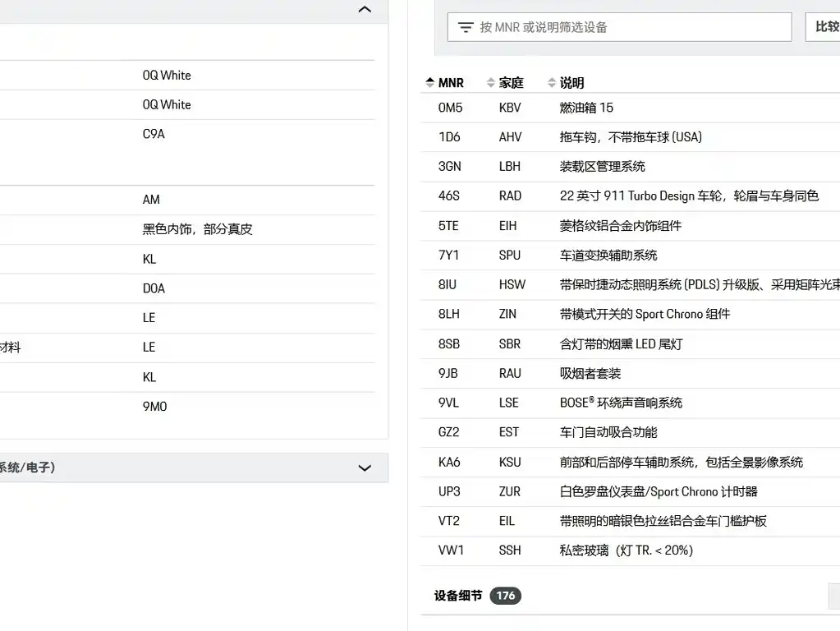
Task: Click the AHV family cell
Action: click(510, 137)
